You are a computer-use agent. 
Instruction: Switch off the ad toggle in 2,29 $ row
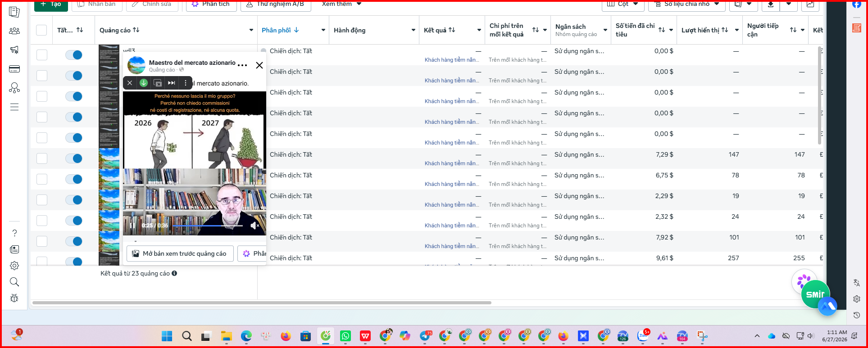point(74,200)
